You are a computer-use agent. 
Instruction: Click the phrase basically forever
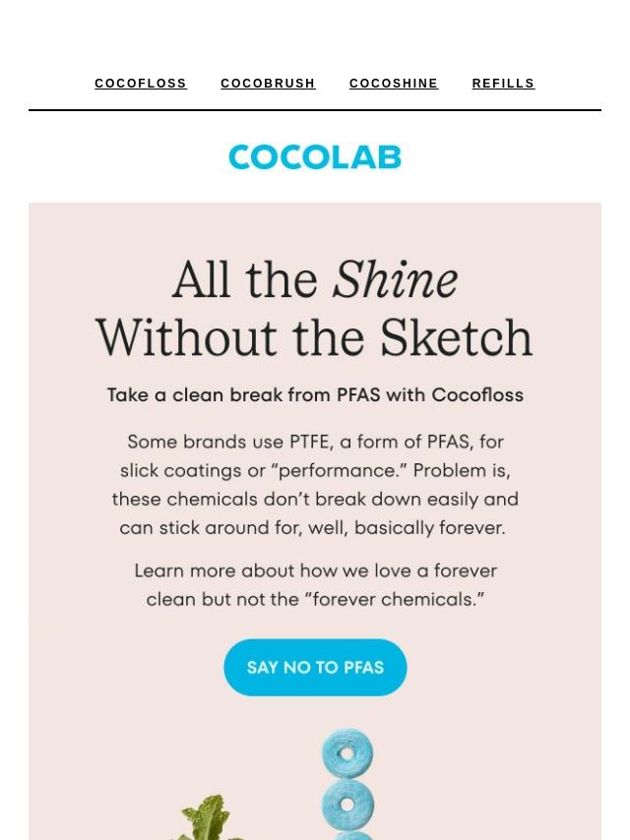430,528
